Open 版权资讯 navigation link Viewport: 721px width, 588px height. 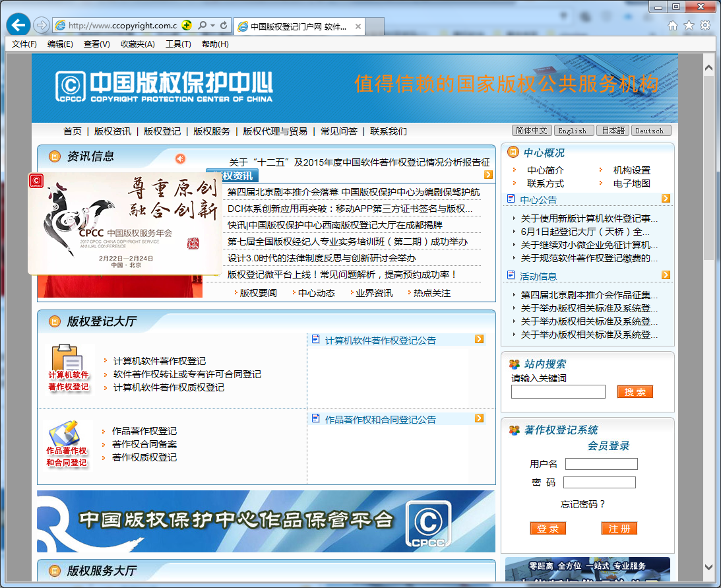point(113,131)
